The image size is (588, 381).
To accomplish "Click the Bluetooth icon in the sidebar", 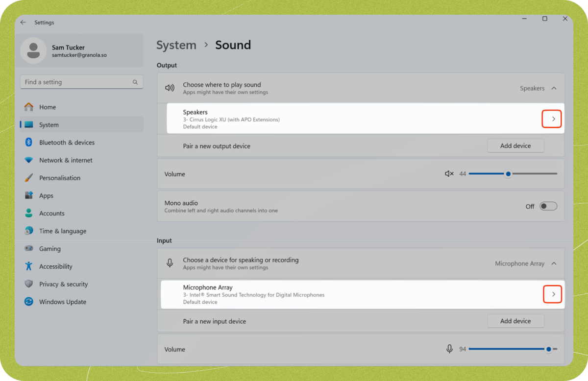I will pyautogui.click(x=29, y=143).
